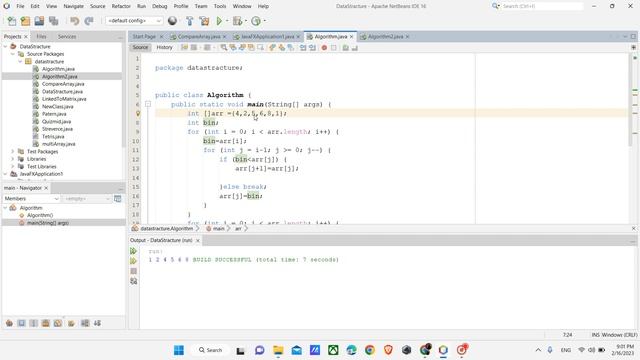The image size is (640, 360).
Task: Click the Quick Search magnifier icon
Action: (x=495, y=6)
